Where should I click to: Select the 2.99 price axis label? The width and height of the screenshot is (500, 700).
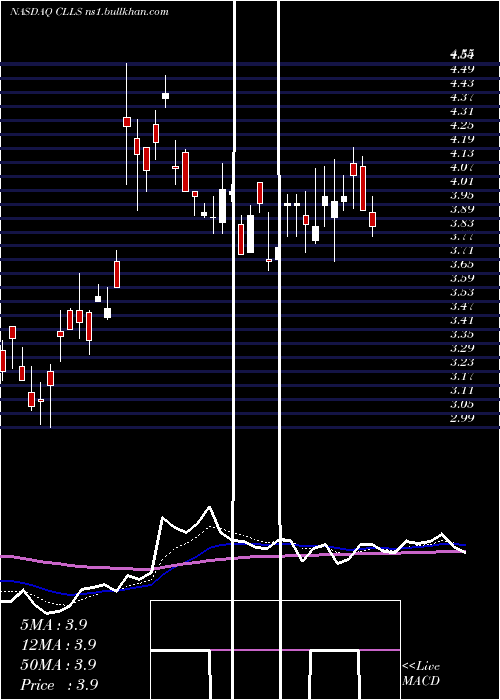pyautogui.click(x=462, y=418)
